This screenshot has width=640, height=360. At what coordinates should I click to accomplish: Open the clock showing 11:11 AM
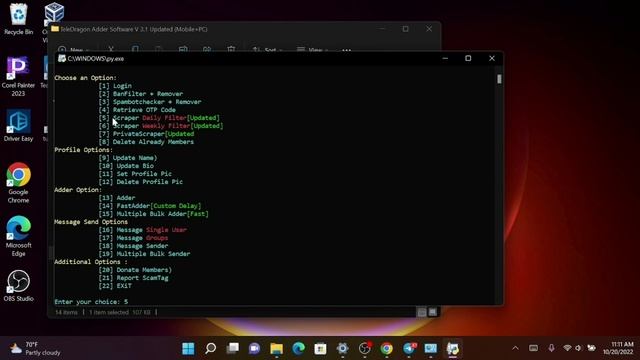click(x=618, y=348)
